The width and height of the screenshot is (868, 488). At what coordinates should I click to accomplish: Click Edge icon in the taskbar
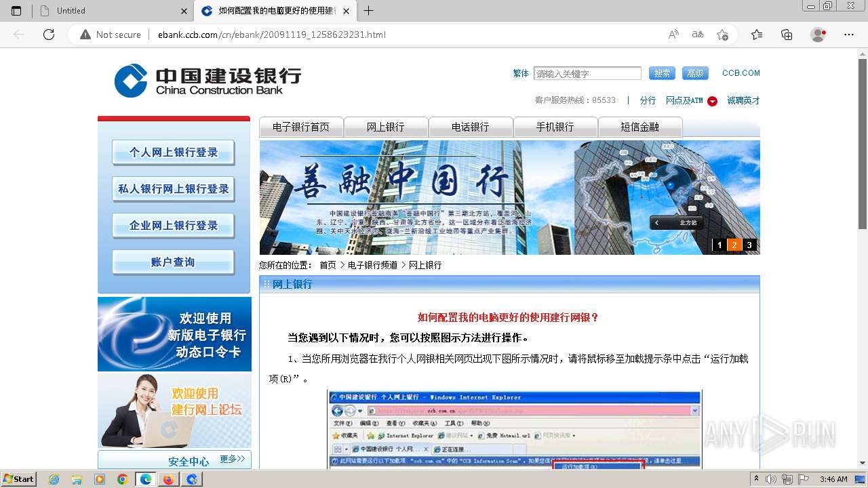[x=146, y=479]
